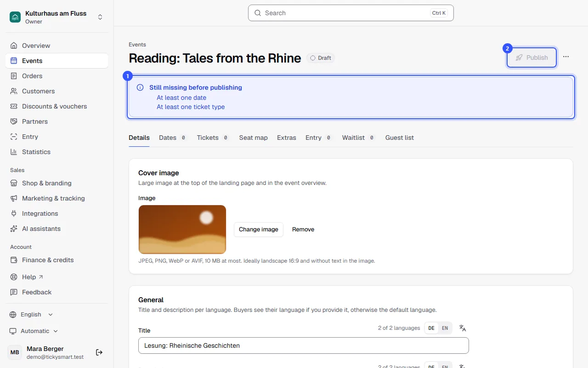Open the Mara Berger account profile

tap(45, 352)
